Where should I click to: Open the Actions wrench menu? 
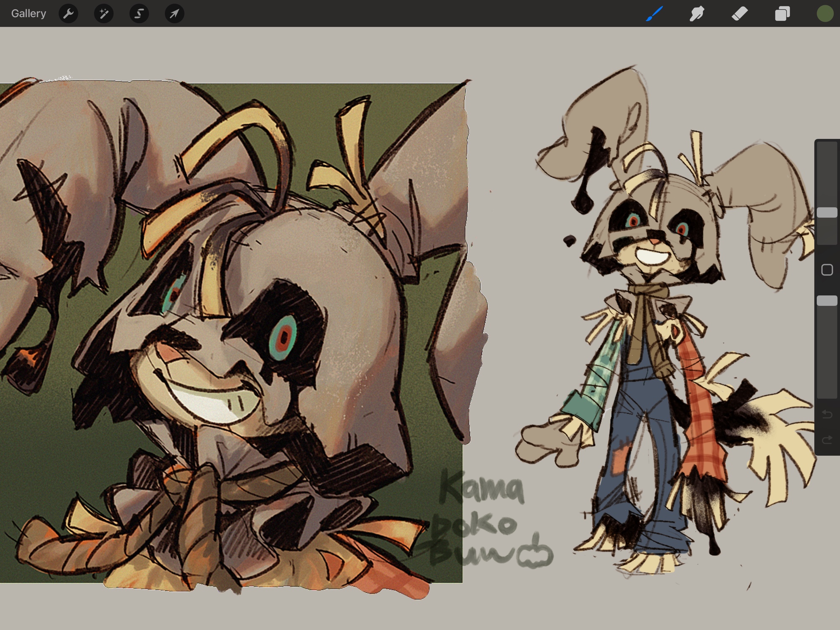click(x=68, y=14)
